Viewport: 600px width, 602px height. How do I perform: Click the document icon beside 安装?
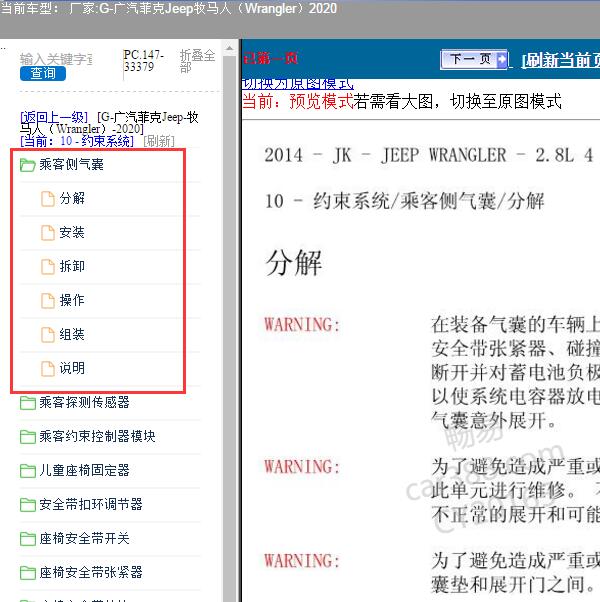click(x=48, y=233)
